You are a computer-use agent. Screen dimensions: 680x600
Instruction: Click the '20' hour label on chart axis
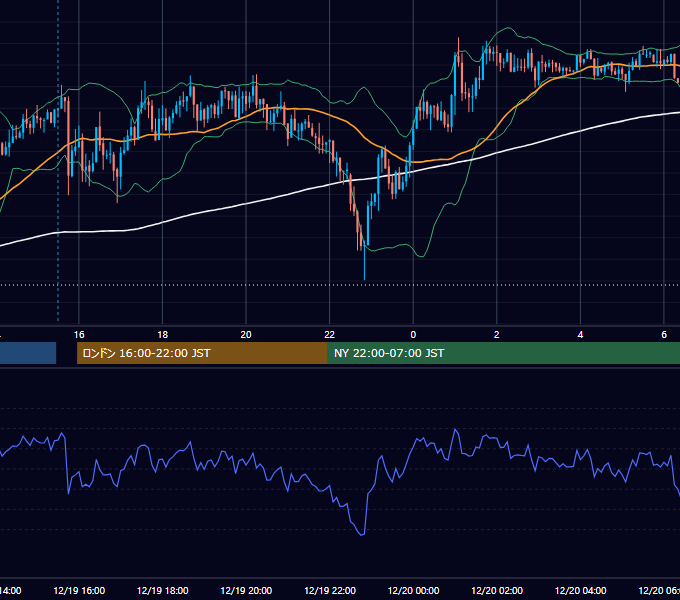[x=246, y=335]
